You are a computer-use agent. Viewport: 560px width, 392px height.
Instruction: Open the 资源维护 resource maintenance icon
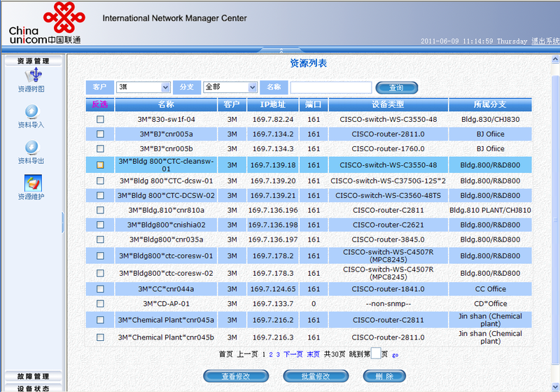33,183
